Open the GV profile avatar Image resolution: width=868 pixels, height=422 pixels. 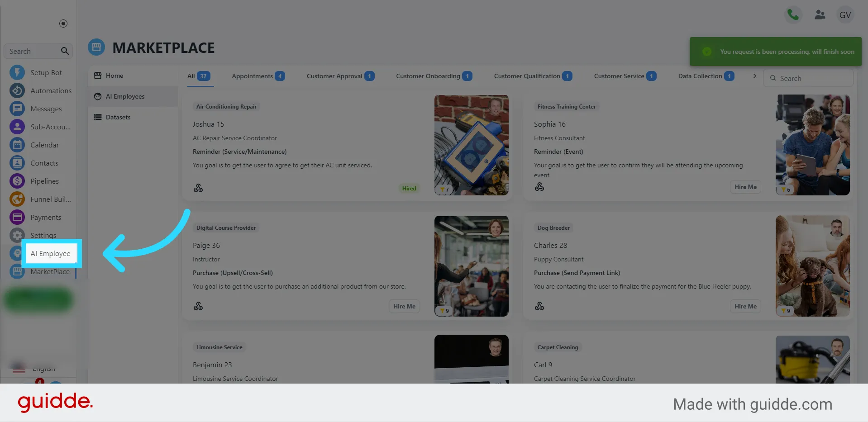click(845, 15)
